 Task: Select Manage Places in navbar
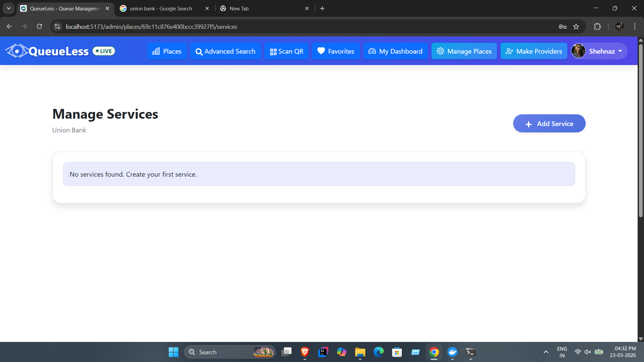click(464, 51)
